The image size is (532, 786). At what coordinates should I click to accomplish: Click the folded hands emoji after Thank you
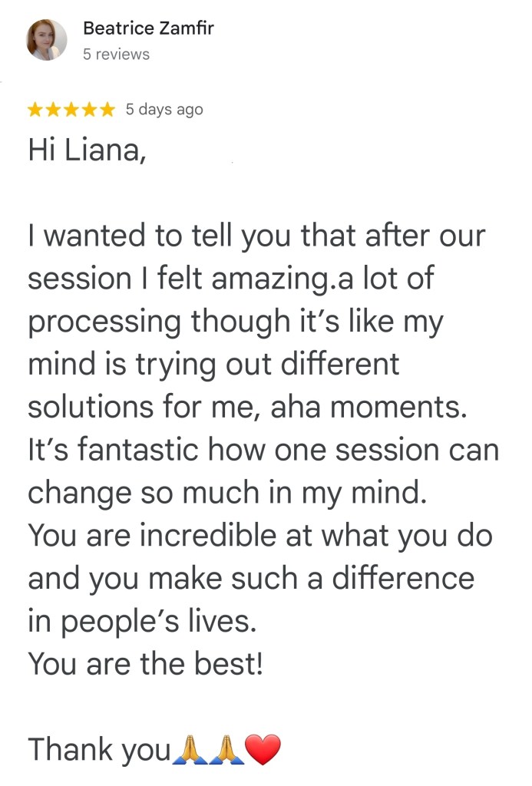click(x=190, y=748)
